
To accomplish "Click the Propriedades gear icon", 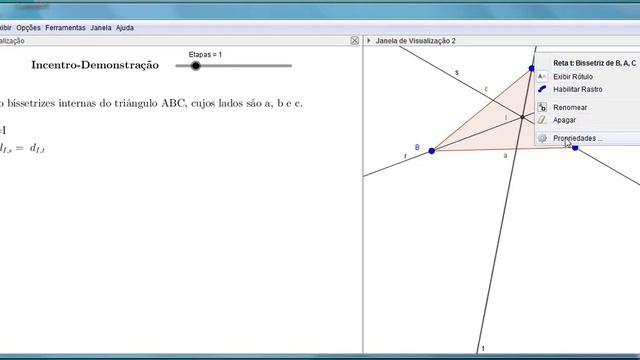I will (x=542, y=138).
